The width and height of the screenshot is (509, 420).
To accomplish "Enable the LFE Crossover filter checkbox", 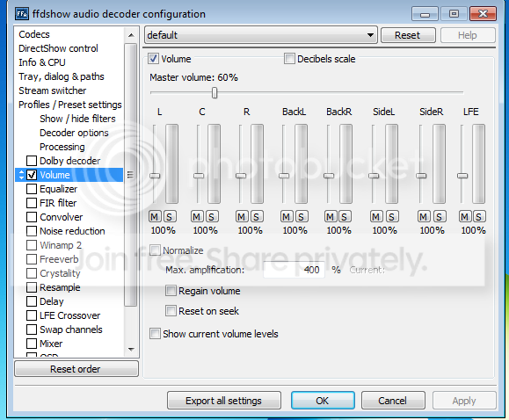I will click(32, 315).
